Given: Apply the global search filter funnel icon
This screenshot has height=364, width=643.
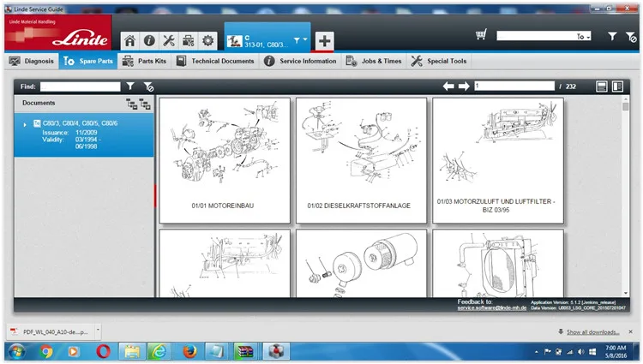Looking at the screenshot, I should [612, 37].
